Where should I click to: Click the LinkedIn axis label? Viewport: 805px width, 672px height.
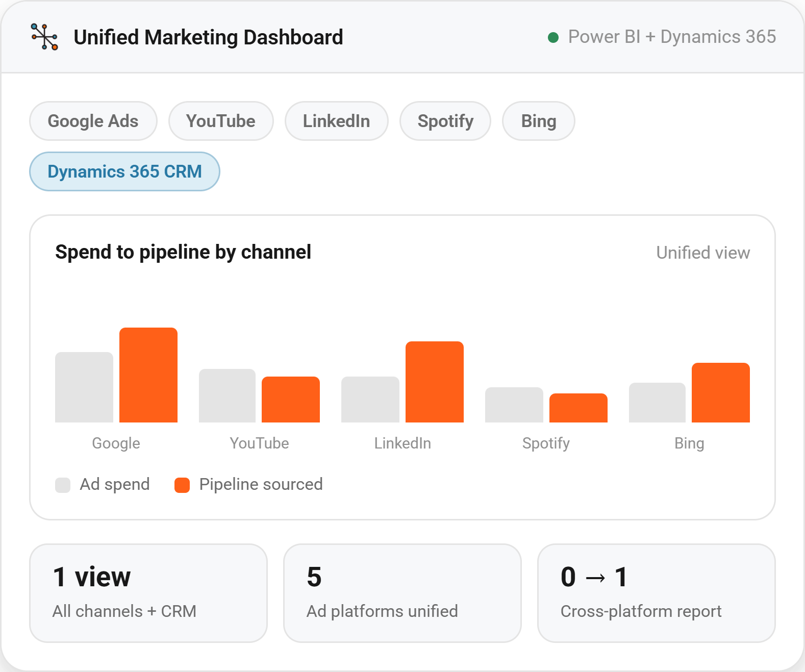pyautogui.click(x=403, y=443)
